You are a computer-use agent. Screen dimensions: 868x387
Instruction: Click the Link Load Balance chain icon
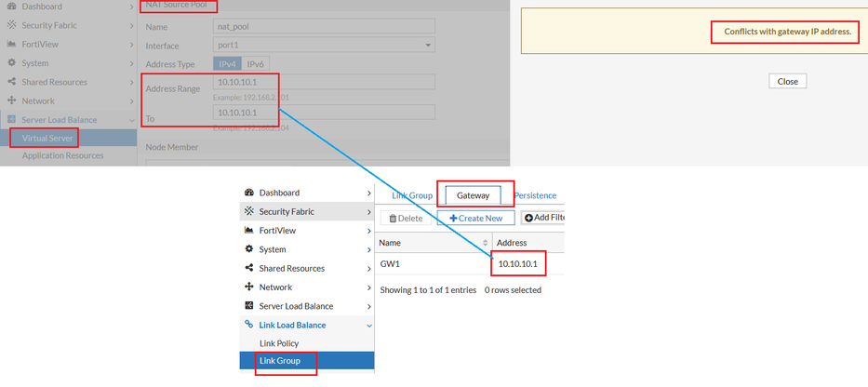pyautogui.click(x=249, y=325)
